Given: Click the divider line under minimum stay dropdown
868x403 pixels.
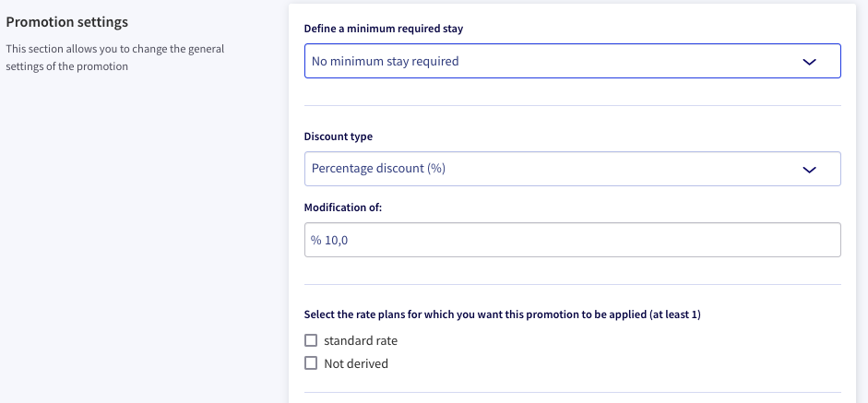Looking at the screenshot, I should coord(573,105).
